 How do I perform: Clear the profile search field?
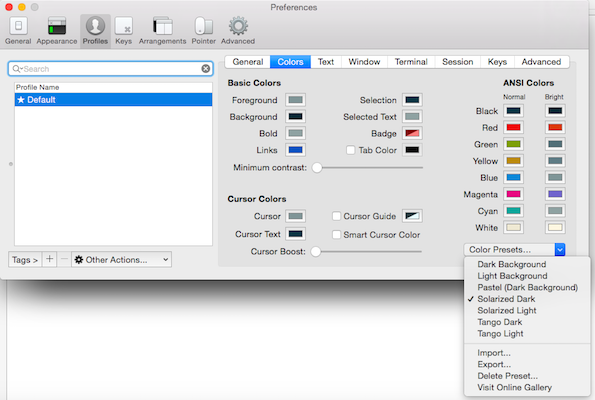click(x=206, y=69)
